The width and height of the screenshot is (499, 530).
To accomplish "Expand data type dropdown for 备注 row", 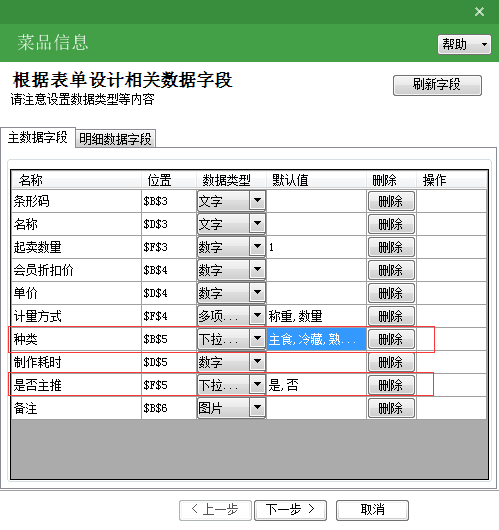I will coord(257,408).
